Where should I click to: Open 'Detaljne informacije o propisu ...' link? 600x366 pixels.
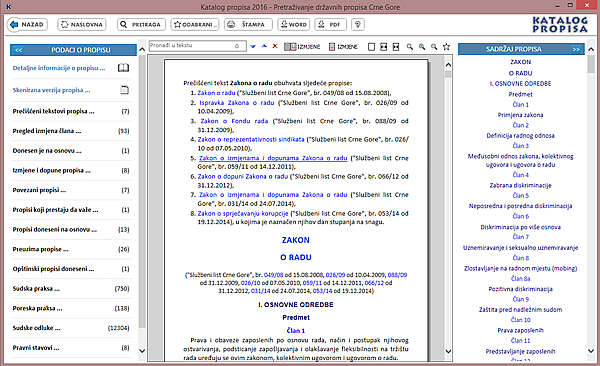click(x=59, y=68)
